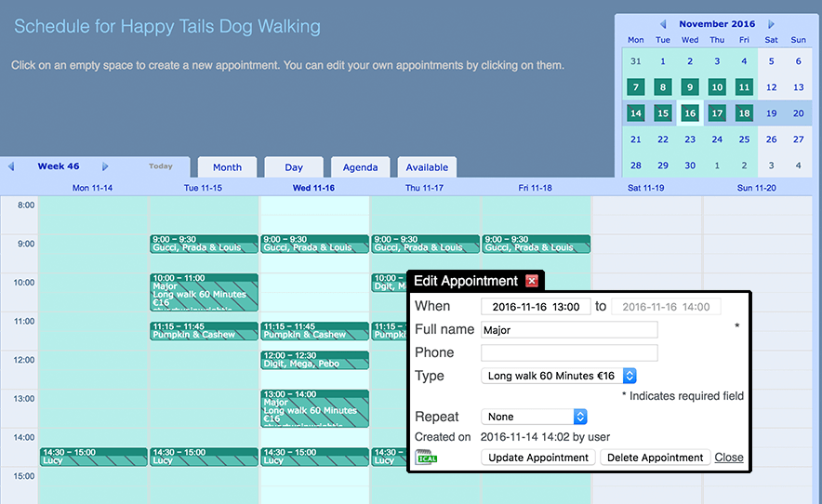Screen dimensions: 822x504
Task: Click the Sat 11-19 column header
Action: coord(646,188)
